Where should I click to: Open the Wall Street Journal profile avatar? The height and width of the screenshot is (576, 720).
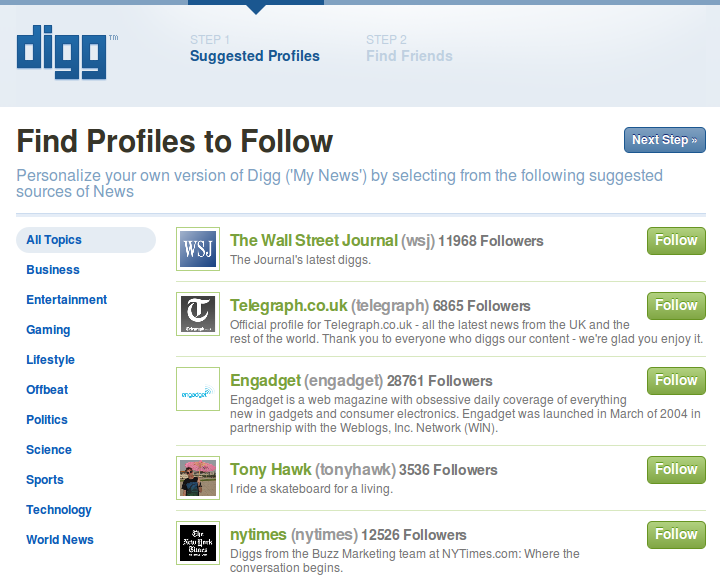198,249
